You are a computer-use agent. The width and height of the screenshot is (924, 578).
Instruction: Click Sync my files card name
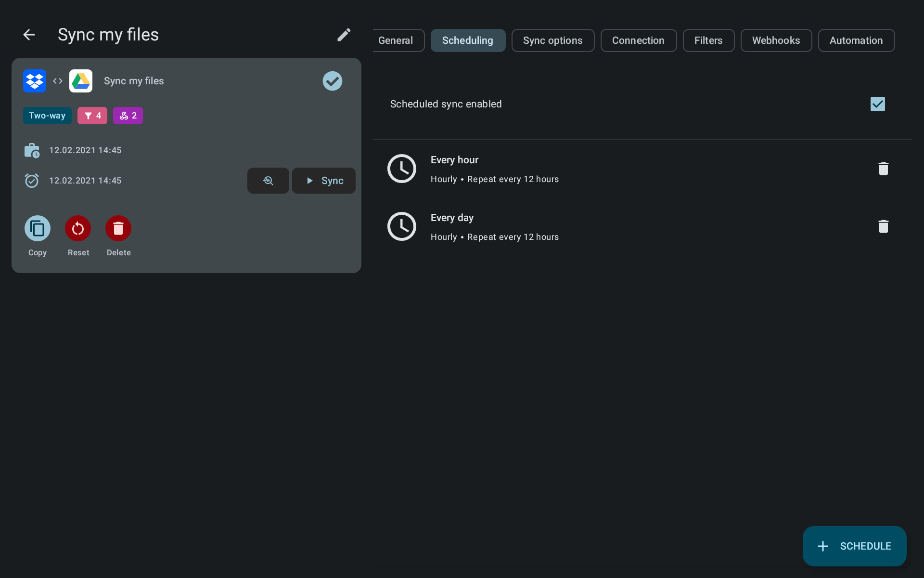pyautogui.click(x=134, y=81)
